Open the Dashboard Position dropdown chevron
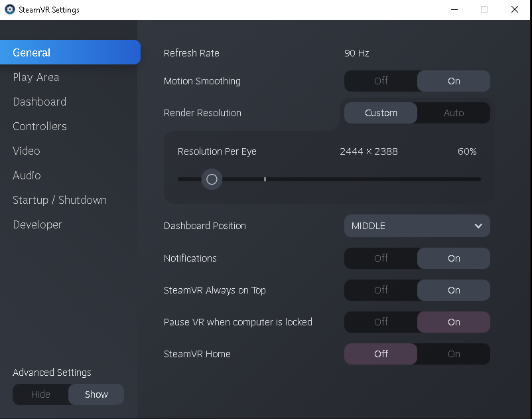The height and width of the screenshot is (419, 532). point(478,226)
